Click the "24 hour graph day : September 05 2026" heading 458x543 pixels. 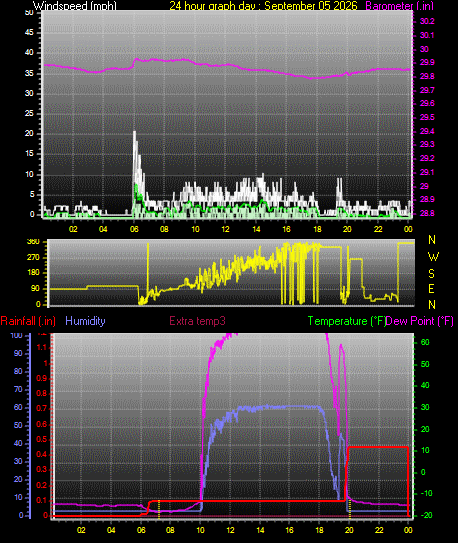click(x=263, y=6)
